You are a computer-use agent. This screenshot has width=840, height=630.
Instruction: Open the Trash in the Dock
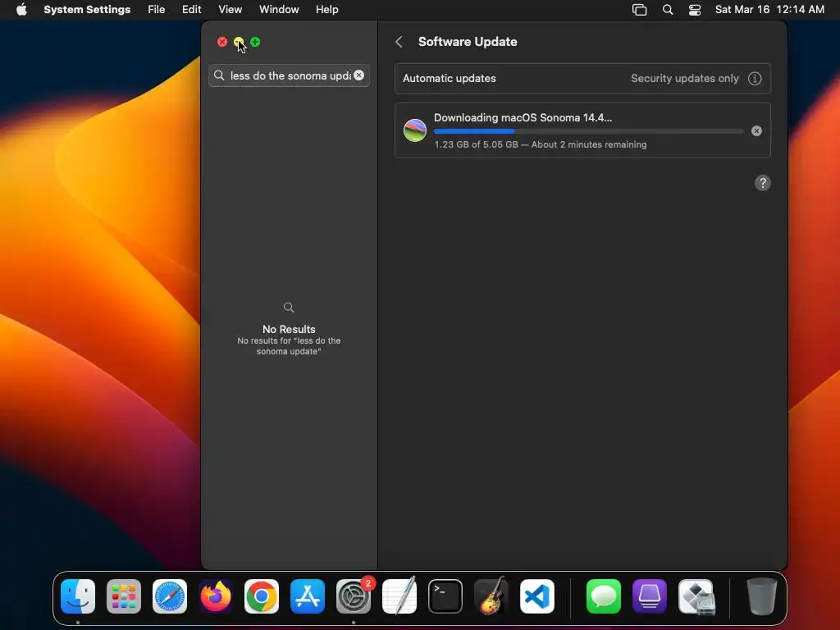[762, 596]
